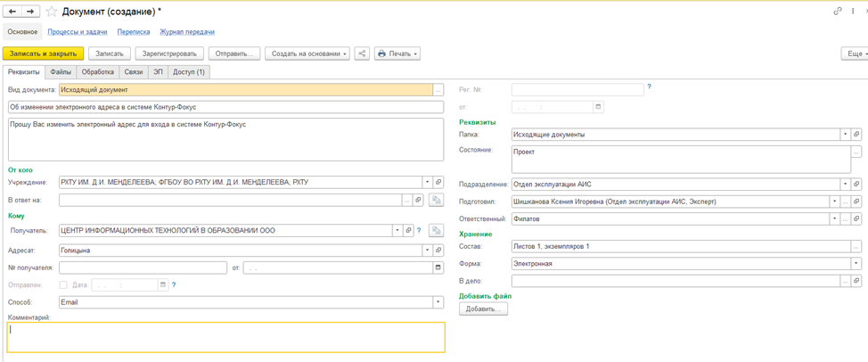Screen dimensions: 868x362
Task: Open the Папка field's open-item icon
Action: pos(856,135)
